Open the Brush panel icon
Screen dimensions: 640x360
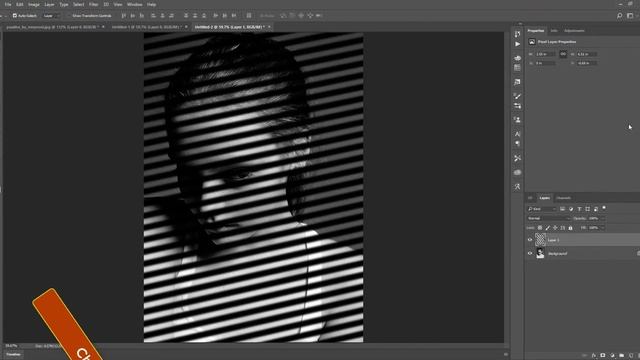pyautogui.click(x=518, y=96)
